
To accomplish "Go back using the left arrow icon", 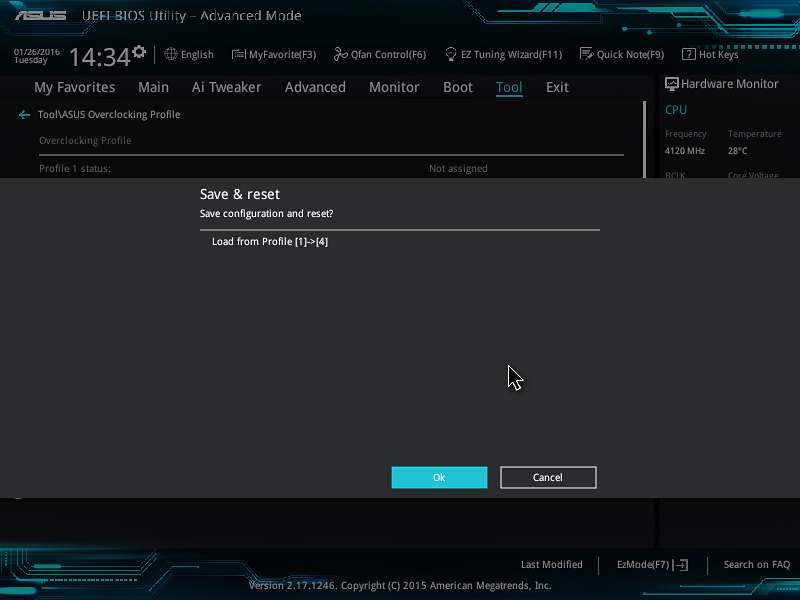I will coord(24,115).
